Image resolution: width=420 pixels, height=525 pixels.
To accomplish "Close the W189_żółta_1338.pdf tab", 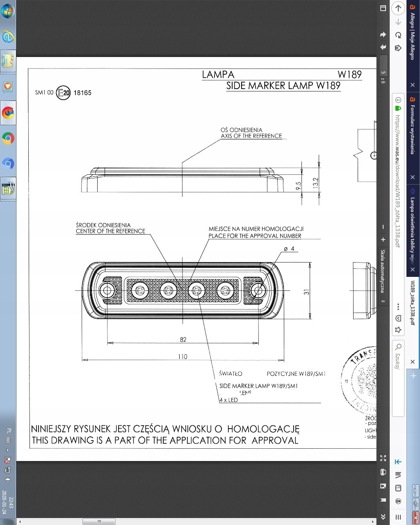I will click(x=413, y=362).
